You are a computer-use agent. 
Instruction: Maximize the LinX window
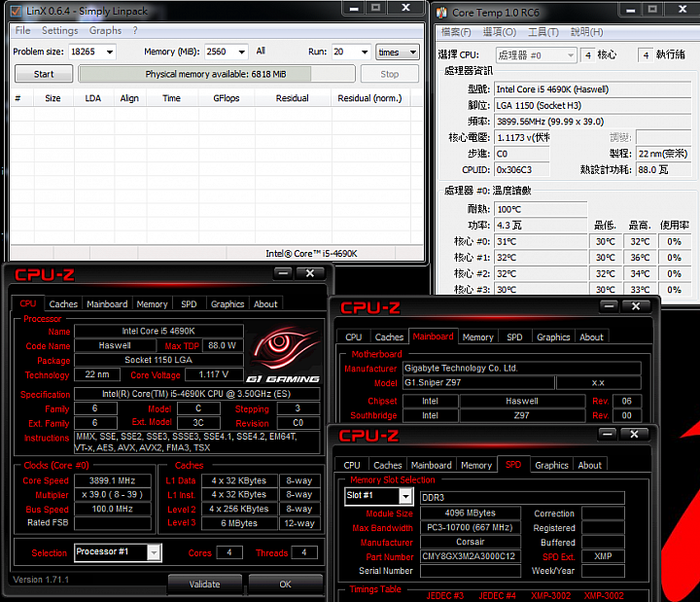376,8
